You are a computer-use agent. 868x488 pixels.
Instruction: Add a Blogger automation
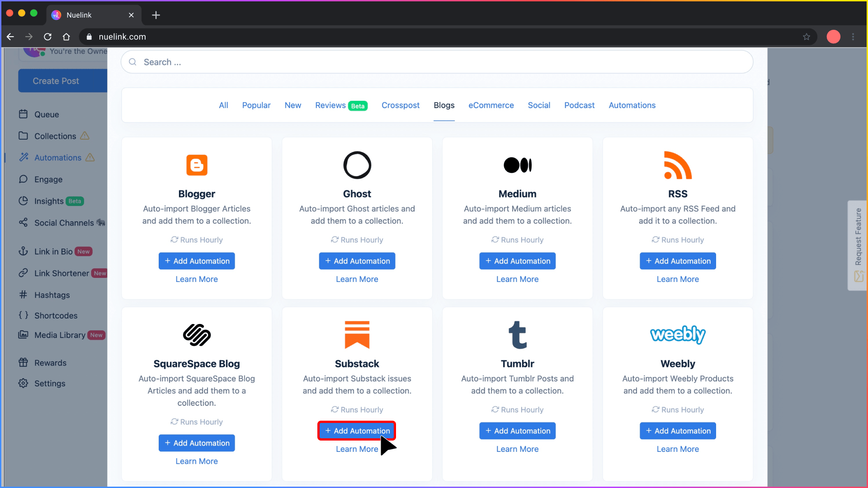(197, 261)
